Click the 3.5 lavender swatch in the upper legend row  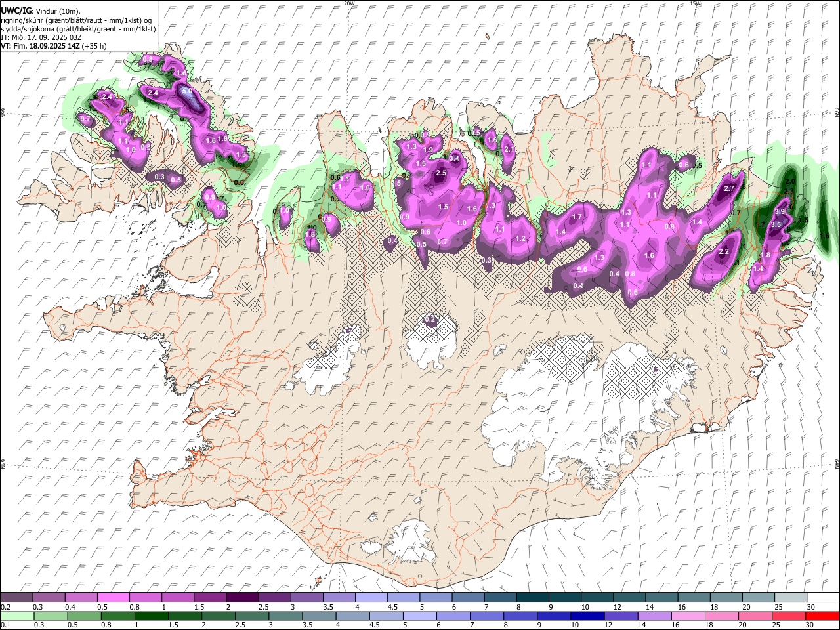coord(339,598)
